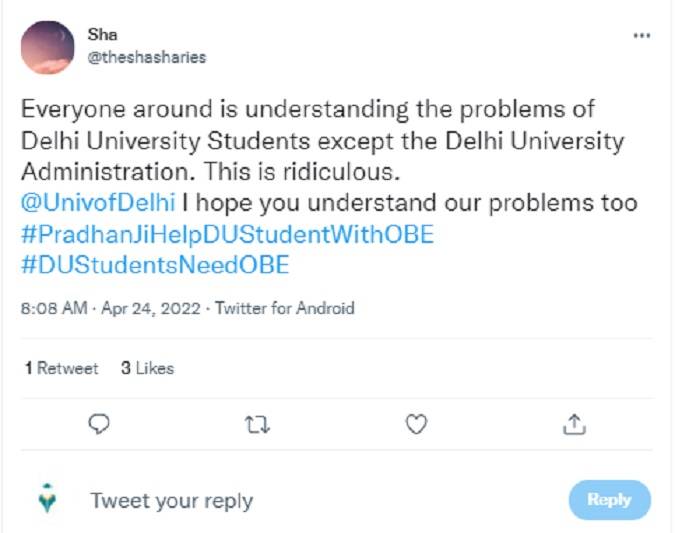The width and height of the screenshot is (675, 533).
Task: Click your own avatar beside reply box
Action: (47, 498)
